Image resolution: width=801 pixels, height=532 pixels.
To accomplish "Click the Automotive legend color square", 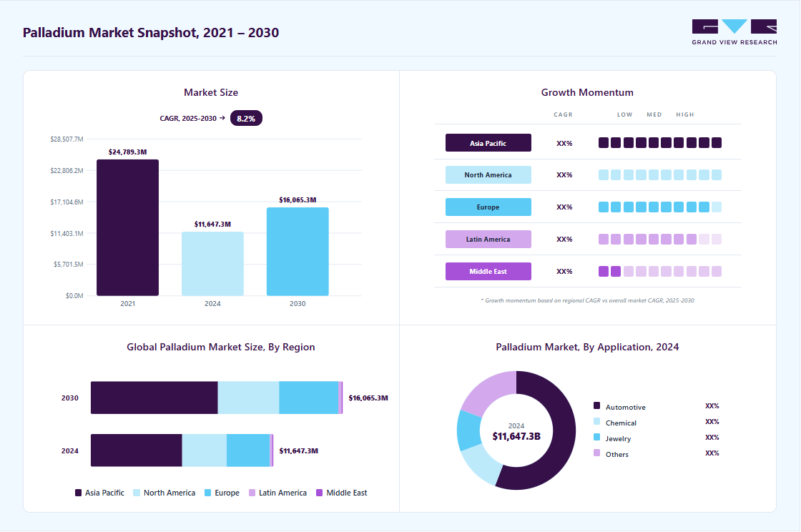I will 596,406.
